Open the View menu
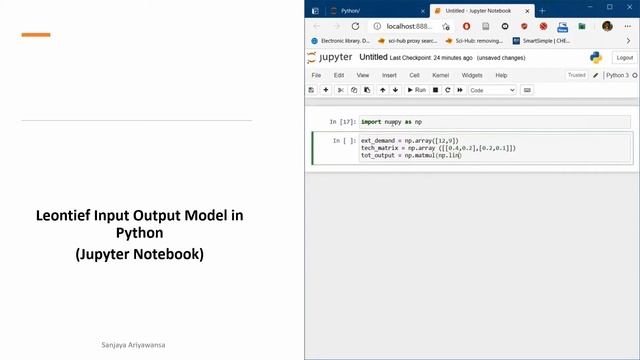This screenshot has width=640, height=360. tap(363, 75)
